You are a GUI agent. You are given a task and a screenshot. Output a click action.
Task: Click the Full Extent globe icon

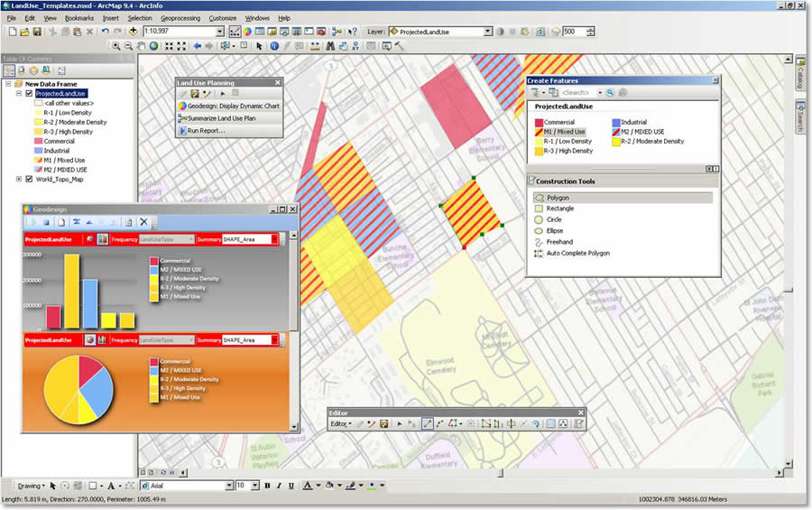tap(154, 45)
